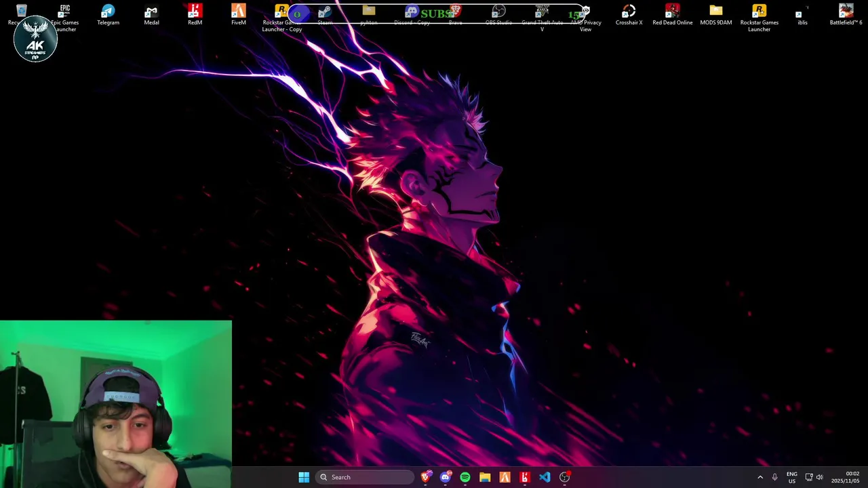This screenshot has width=868, height=488.
Task: Open the volume speaker tray icon
Action: point(819,477)
